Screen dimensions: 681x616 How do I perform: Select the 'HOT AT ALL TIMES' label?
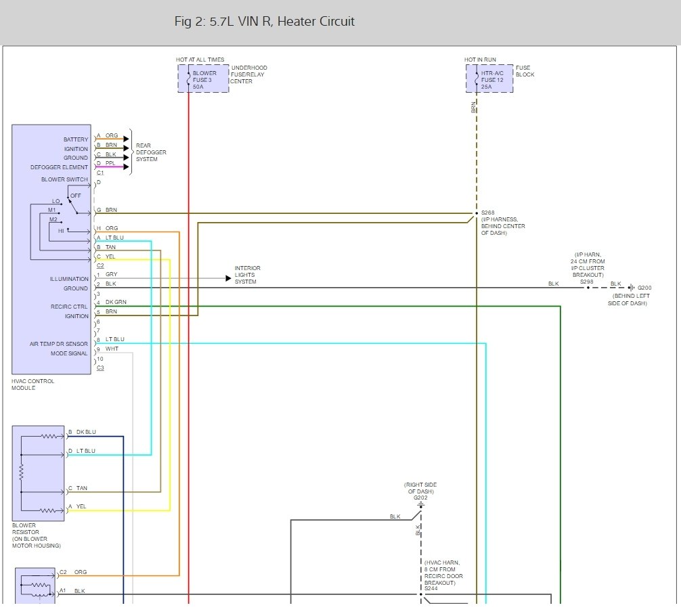[x=200, y=60]
